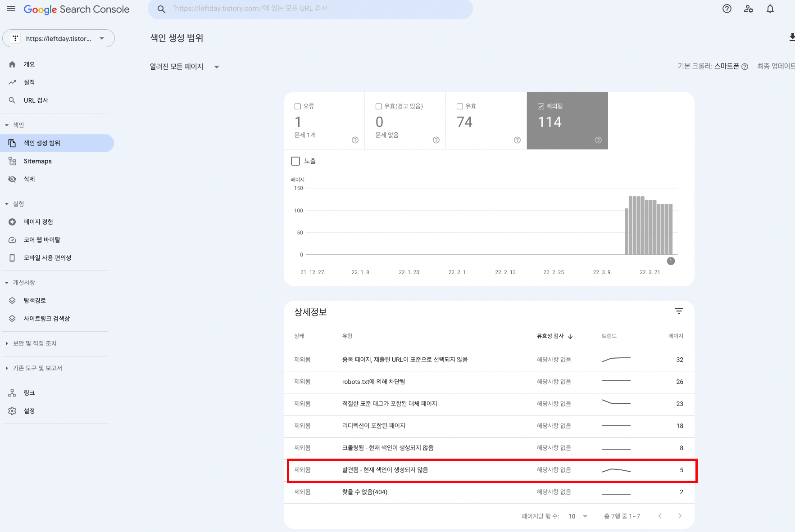Toggle the 오류 checkbox

click(298, 106)
